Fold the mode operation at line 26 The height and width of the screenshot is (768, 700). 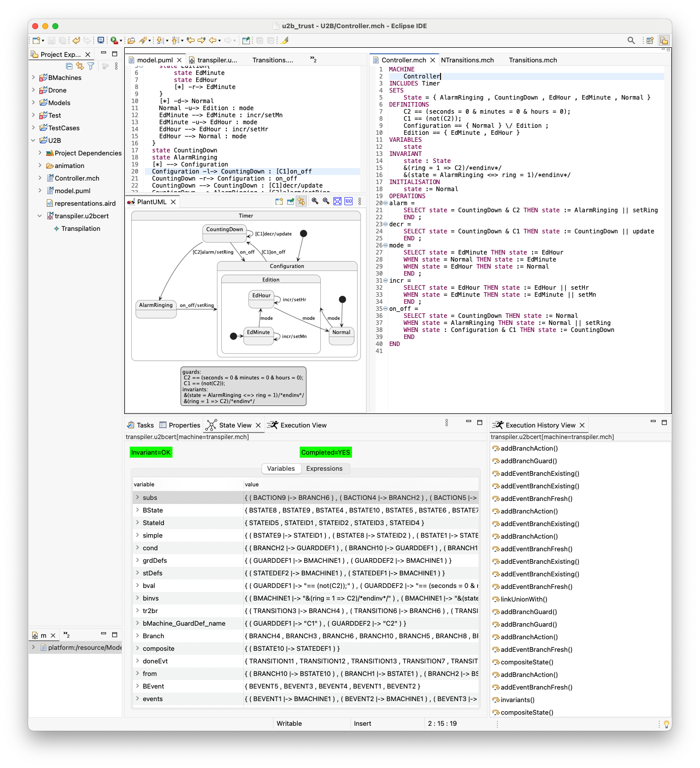[386, 245]
